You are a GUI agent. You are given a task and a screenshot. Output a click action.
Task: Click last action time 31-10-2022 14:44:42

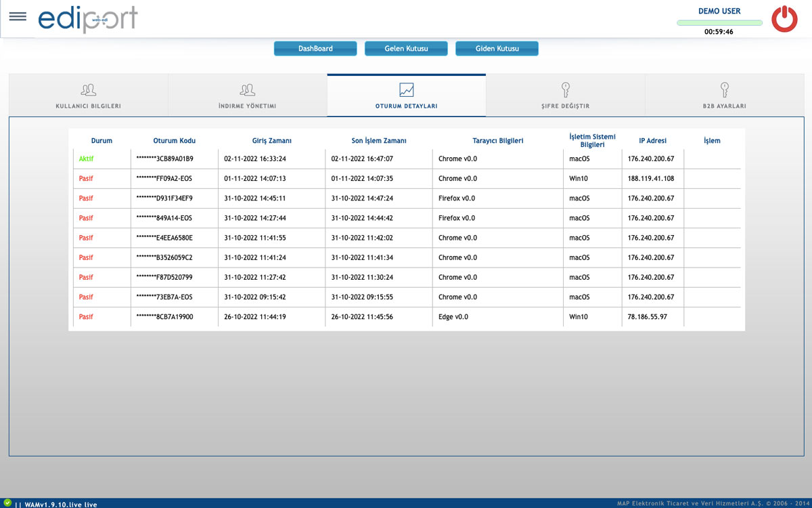[362, 217]
